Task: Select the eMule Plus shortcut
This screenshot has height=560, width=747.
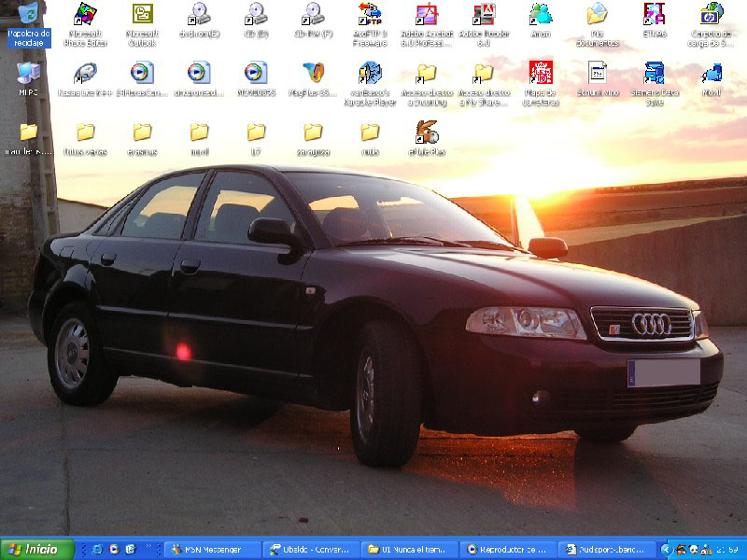Action: (x=427, y=138)
